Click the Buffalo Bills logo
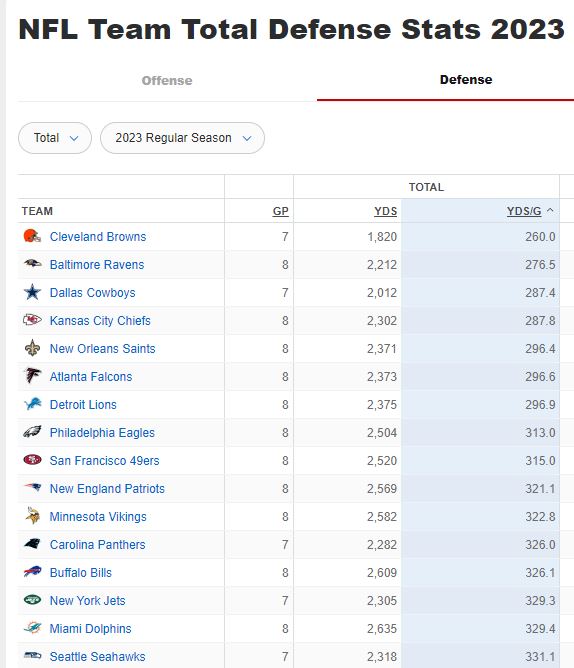 point(32,572)
